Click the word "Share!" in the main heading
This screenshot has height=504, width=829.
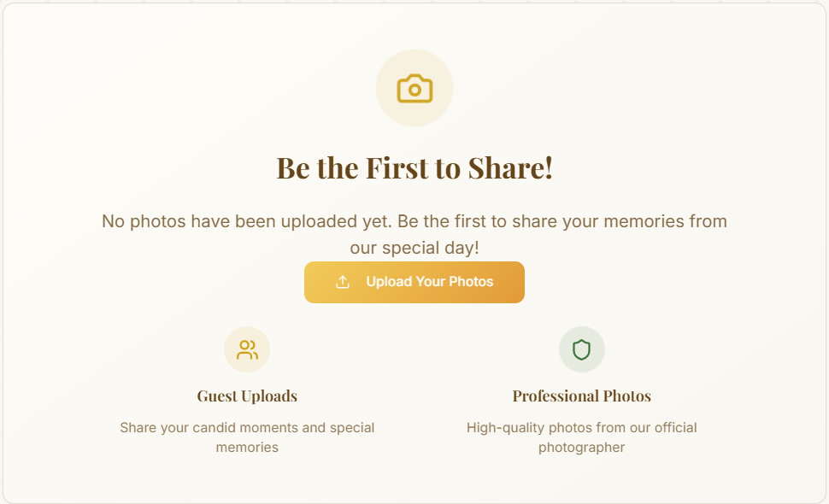pos(510,167)
